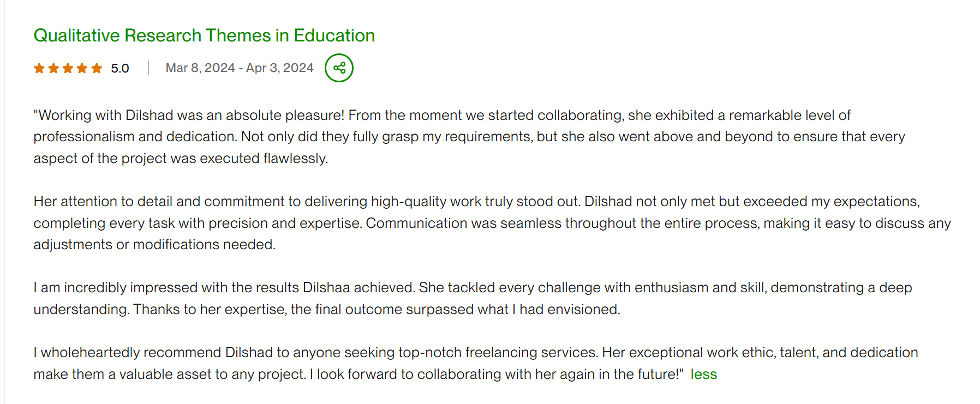
Task: Click the 5.0 rating score
Action: (x=120, y=69)
